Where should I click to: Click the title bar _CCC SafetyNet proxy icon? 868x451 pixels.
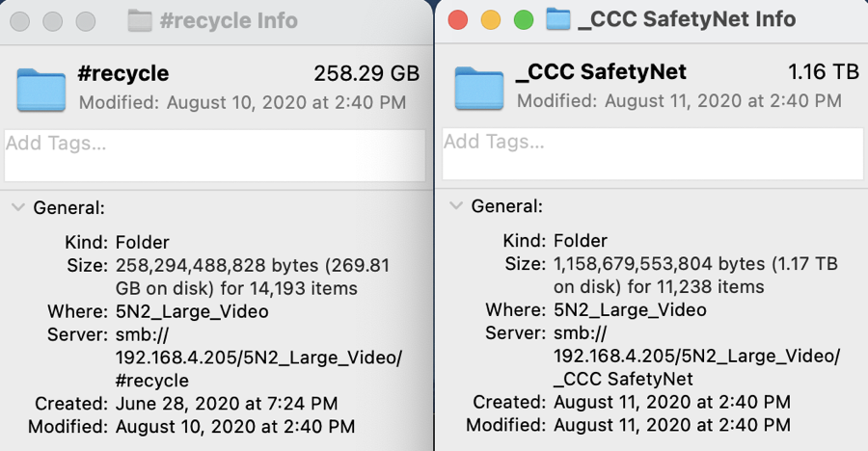coord(557,19)
